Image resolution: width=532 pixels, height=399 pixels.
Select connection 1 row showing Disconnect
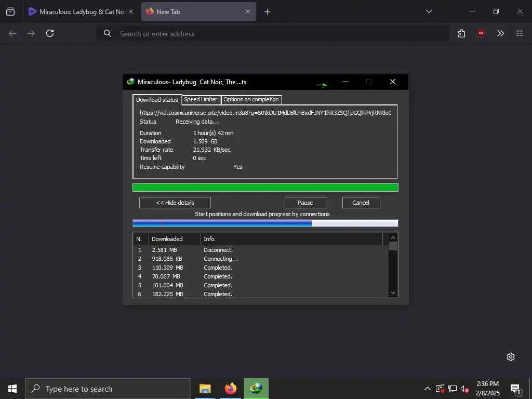(261, 250)
